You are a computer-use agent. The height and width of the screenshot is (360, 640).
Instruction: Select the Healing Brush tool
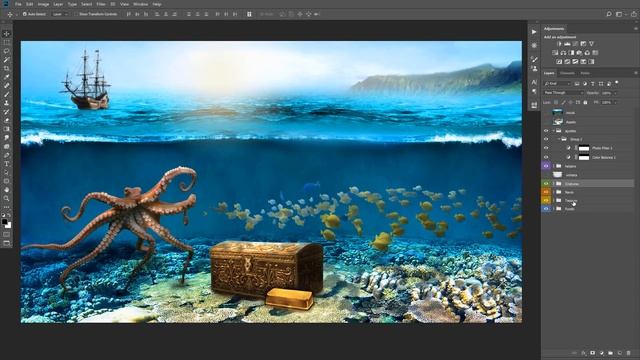pos(7,86)
